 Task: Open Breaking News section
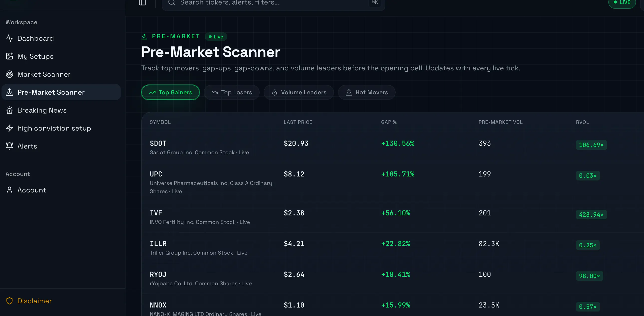[x=61, y=110]
